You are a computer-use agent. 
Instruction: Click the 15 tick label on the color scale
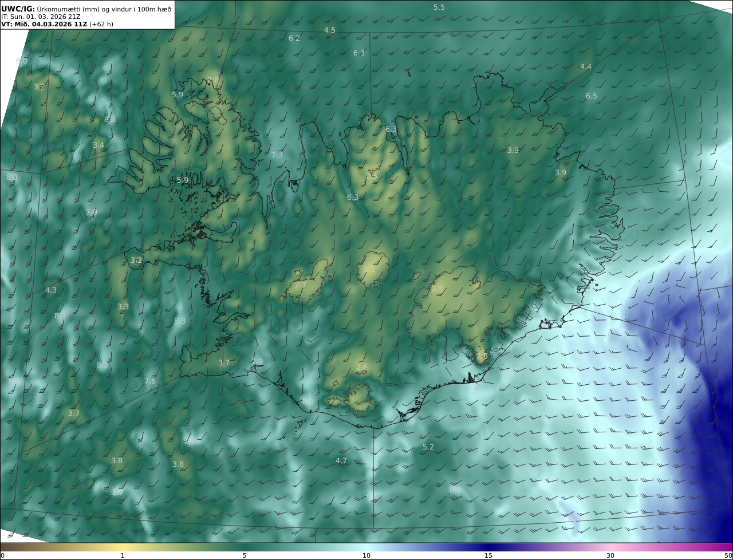tap(488, 555)
